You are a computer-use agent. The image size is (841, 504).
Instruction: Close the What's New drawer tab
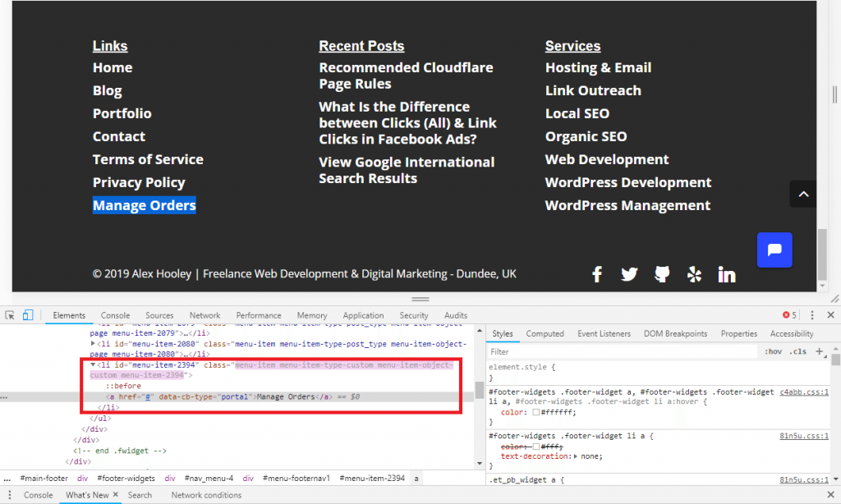tap(115, 494)
